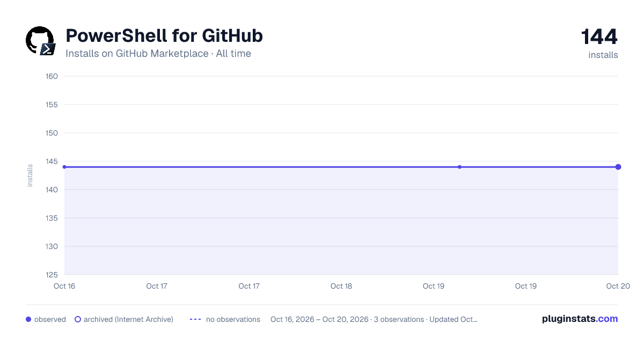Image resolution: width=644 pixels, height=338 pixels.
Task: Click the 125 y-axis label
Action: pyautogui.click(x=52, y=275)
